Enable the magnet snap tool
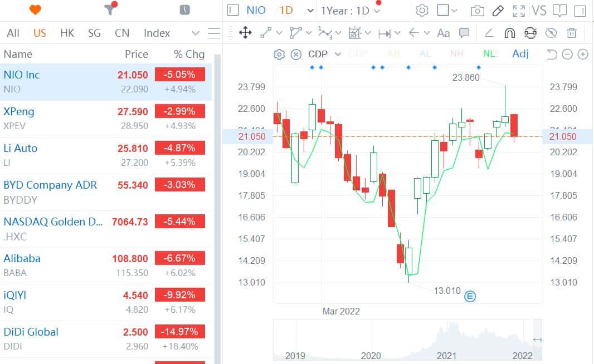 coord(509,33)
